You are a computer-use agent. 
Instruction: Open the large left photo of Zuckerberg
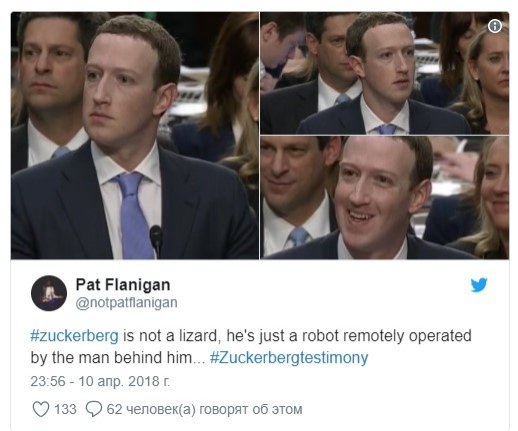(135, 136)
